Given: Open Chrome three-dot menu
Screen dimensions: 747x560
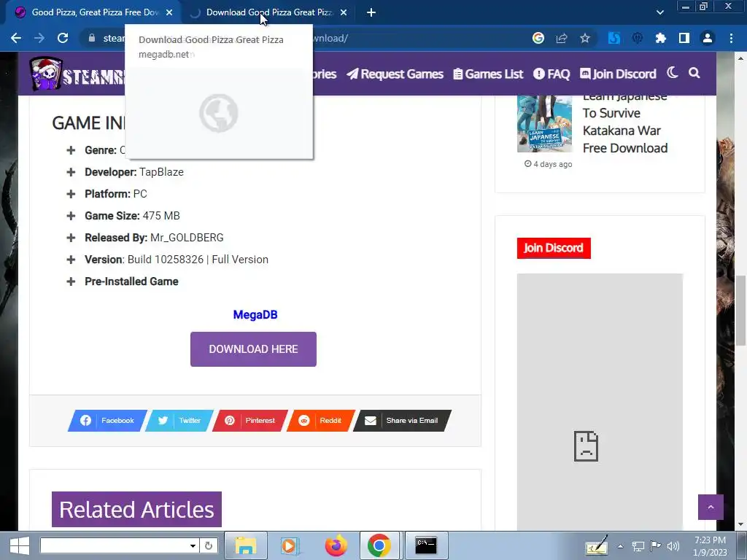Looking at the screenshot, I should click(731, 38).
